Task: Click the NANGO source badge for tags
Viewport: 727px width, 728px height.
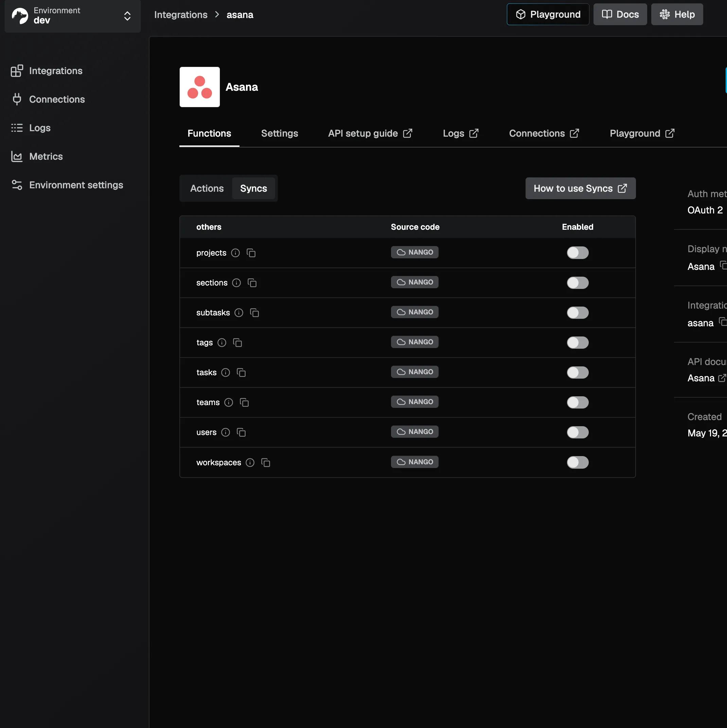Action: [415, 342]
